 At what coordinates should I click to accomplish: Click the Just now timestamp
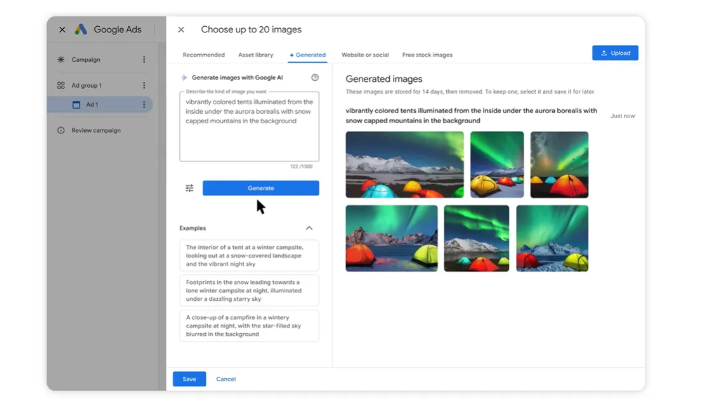622,116
